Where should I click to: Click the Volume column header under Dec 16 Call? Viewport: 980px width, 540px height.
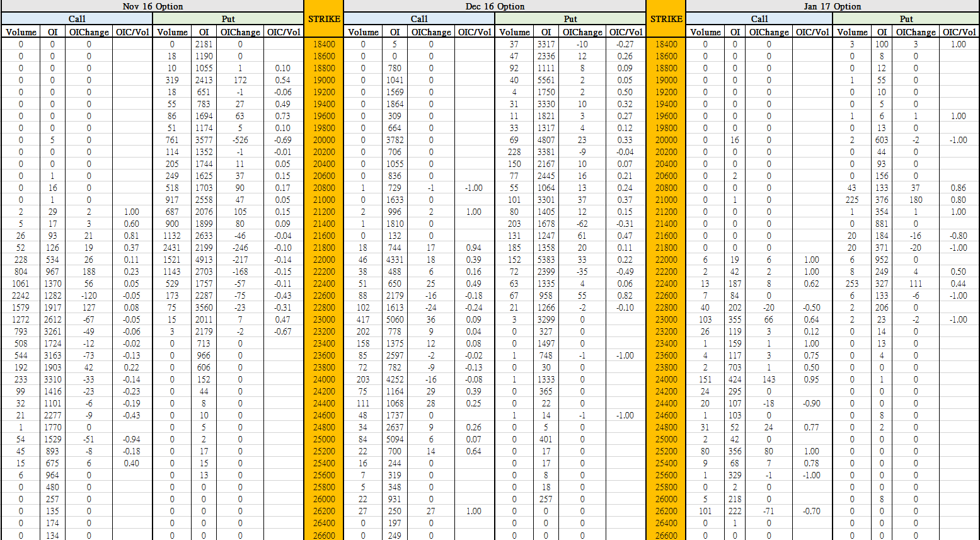coord(364,32)
